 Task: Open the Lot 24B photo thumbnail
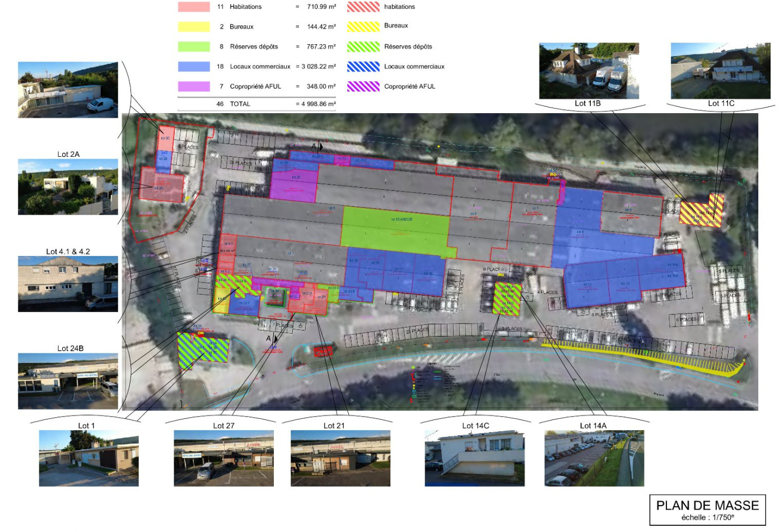(x=68, y=381)
